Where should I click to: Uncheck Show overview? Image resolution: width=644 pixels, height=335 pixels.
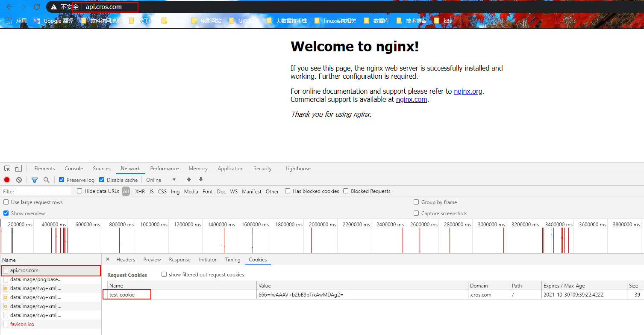click(6, 213)
